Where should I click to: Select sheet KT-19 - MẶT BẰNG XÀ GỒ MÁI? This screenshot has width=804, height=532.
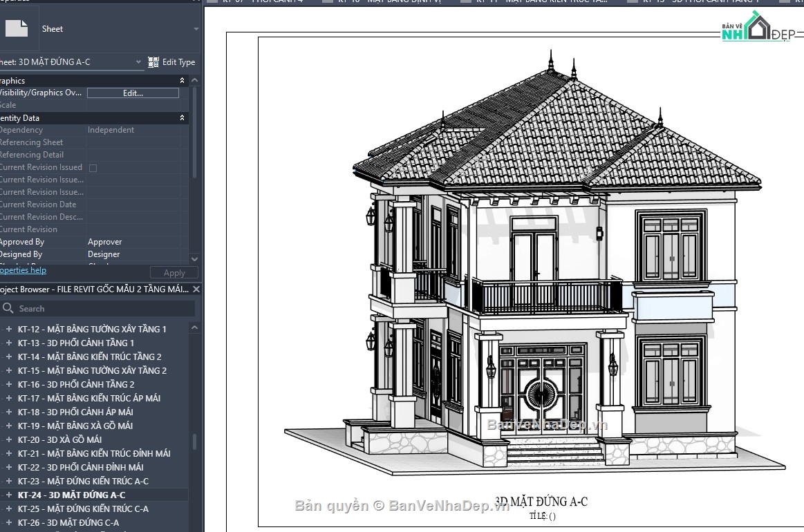click(x=75, y=426)
